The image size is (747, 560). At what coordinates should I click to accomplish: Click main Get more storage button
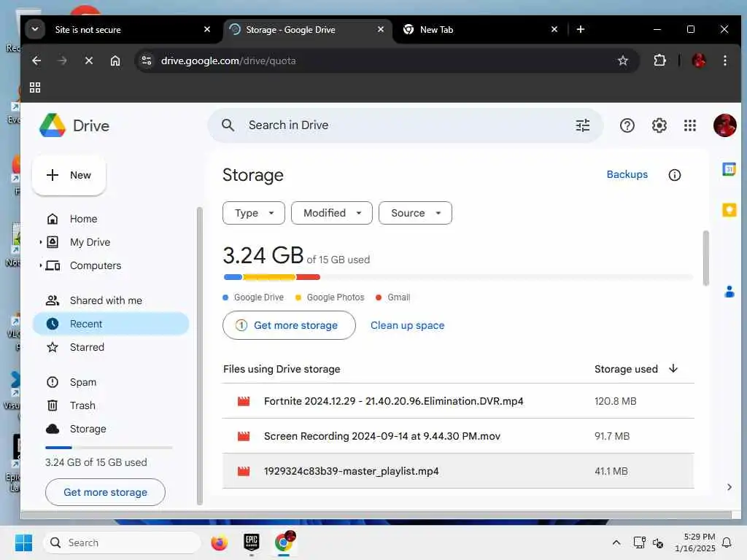pos(289,325)
